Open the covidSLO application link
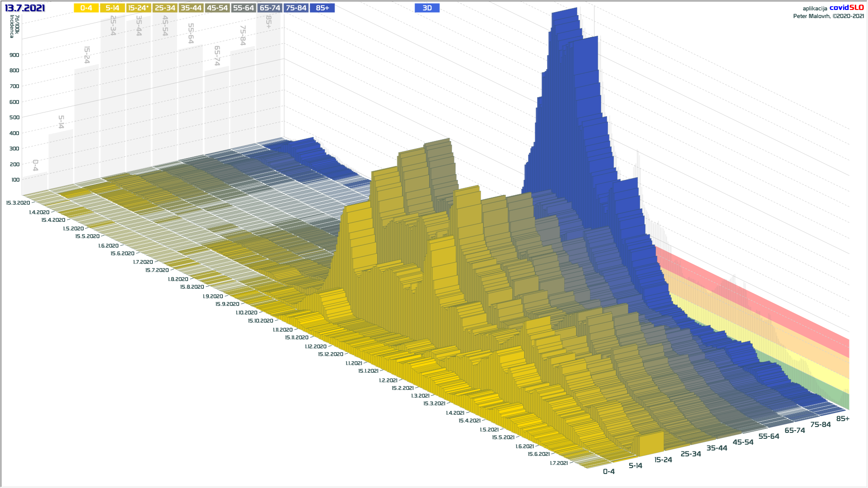Screen dimensions: 868x488 (846, 8)
